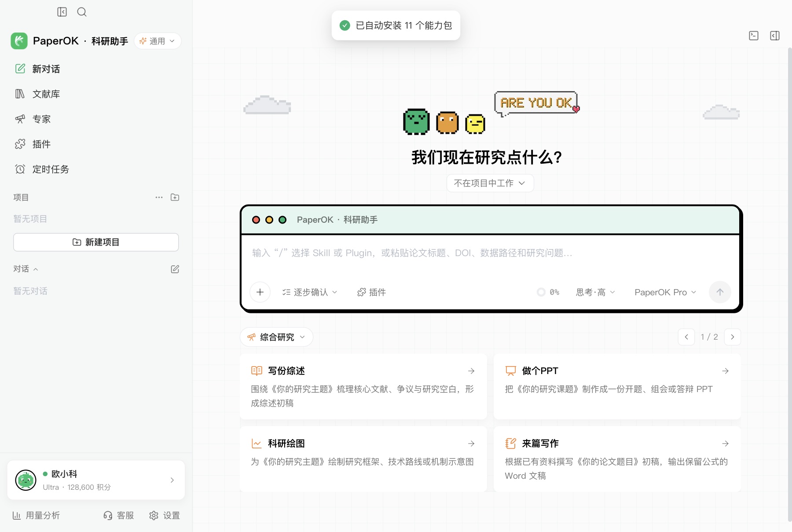Click the 欧小科 user avatar
This screenshot has height=532, width=792.
click(26, 480)
